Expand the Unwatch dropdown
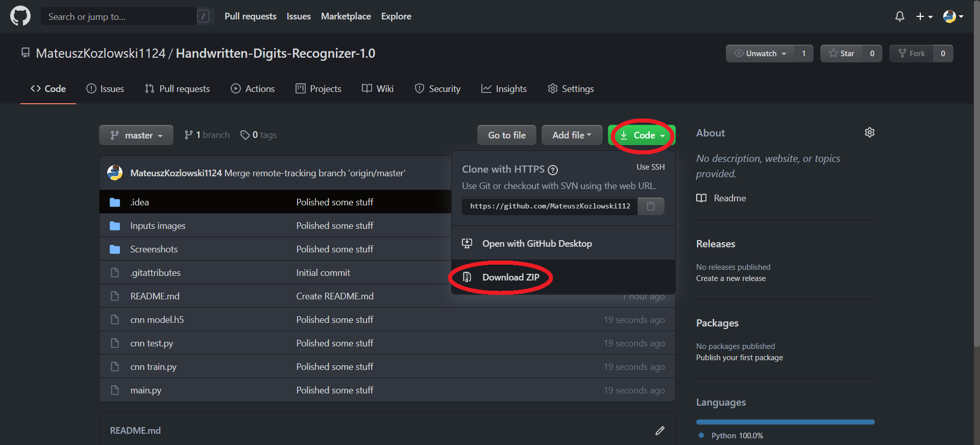Image resolution: width=980 pixels, height=445 pixels. click(x=760, y=54)
